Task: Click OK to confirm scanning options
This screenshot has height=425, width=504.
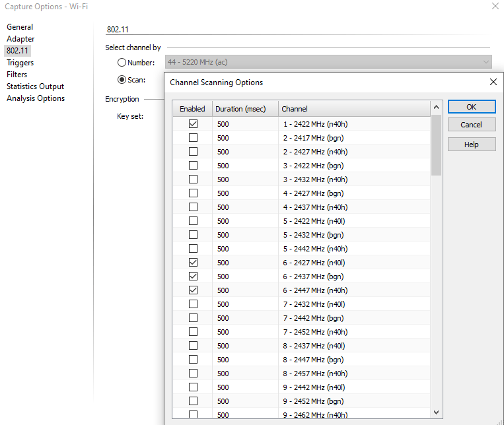Action: coord(471,107)
